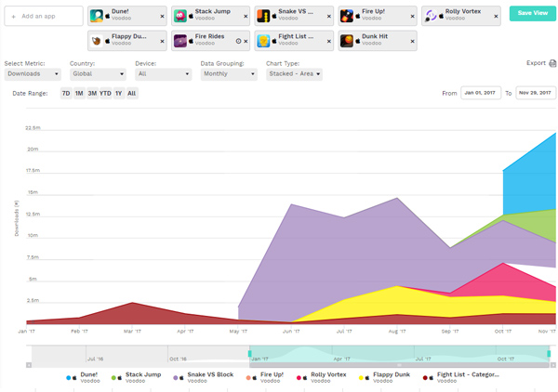Click the navigator horizontal scrollbar thumb
Viewport: 558px width, 392px height.
pyautogui.click(x=399, y=365)
